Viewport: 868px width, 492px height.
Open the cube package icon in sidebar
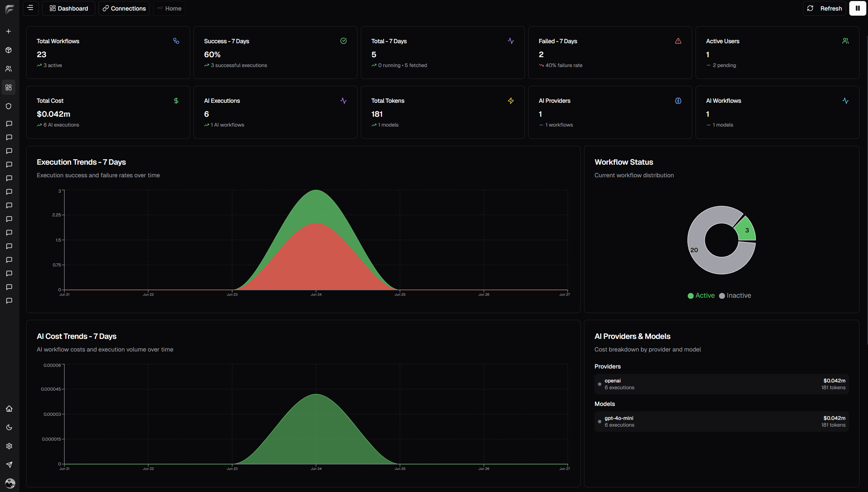coord(9,50)
